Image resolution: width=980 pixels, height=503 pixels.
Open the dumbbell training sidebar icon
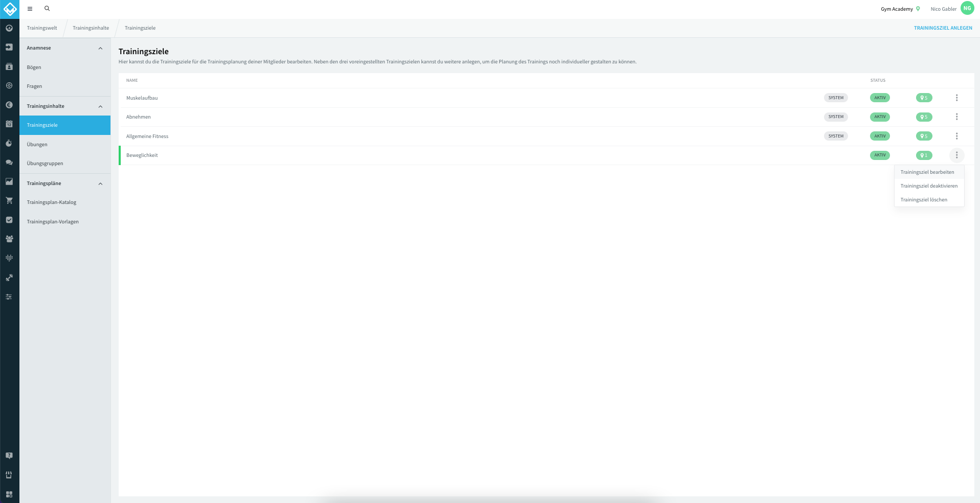click(9, 278)
